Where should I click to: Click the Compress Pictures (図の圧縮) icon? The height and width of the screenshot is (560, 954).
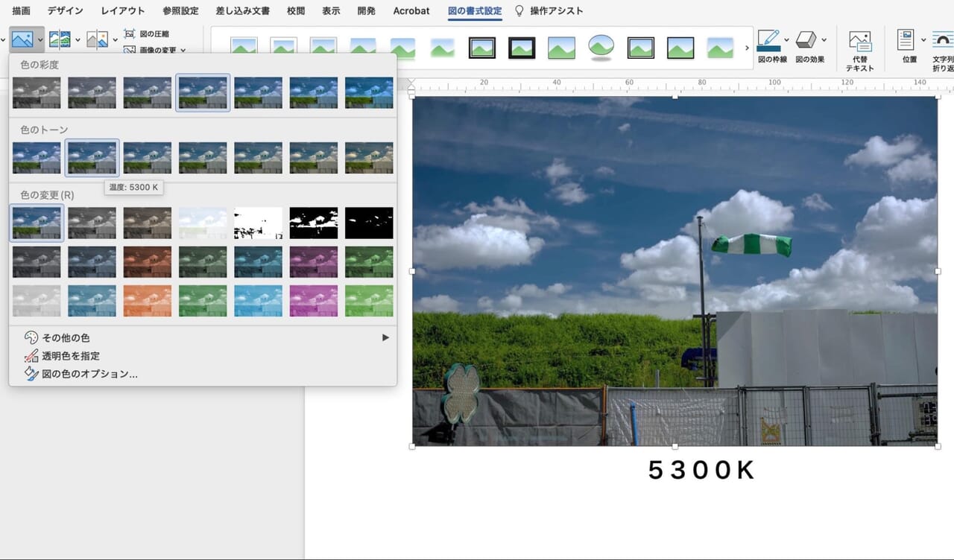(x=130, y=34)
